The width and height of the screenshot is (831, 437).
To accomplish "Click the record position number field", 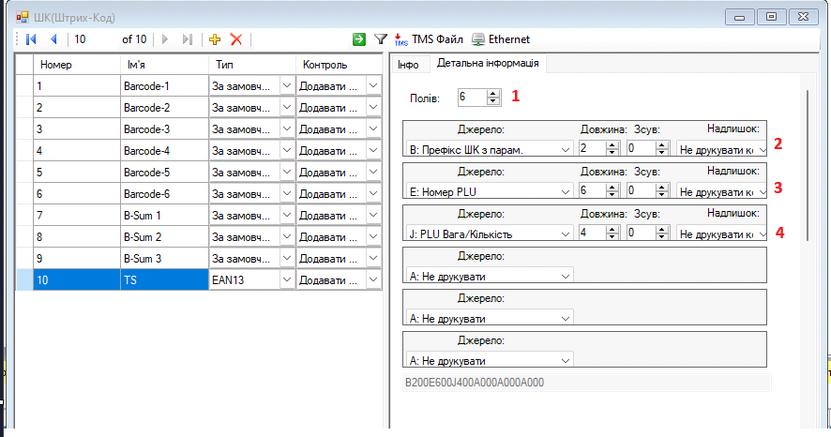I will (x=93, y=39).
